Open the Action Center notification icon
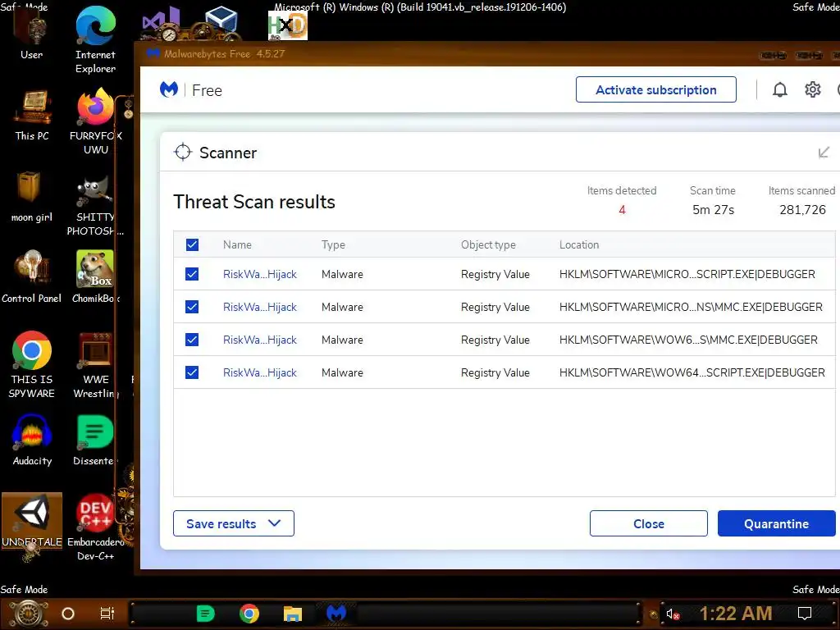This screenshot has width=840, height=630. (804, 614)
